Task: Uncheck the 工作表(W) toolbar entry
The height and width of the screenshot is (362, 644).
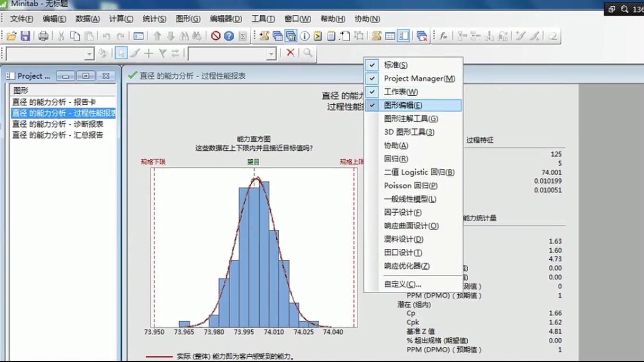Action: 413,92
